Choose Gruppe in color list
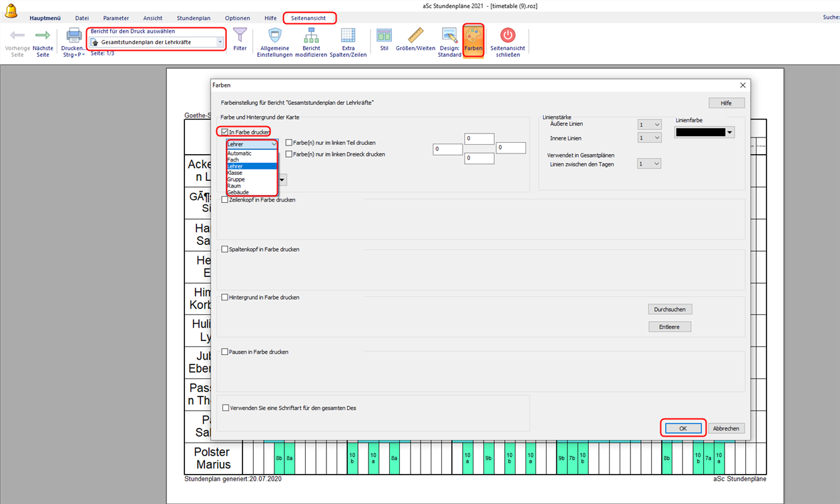The width and height of the screenshot is (840, 504). click(251, 180)
